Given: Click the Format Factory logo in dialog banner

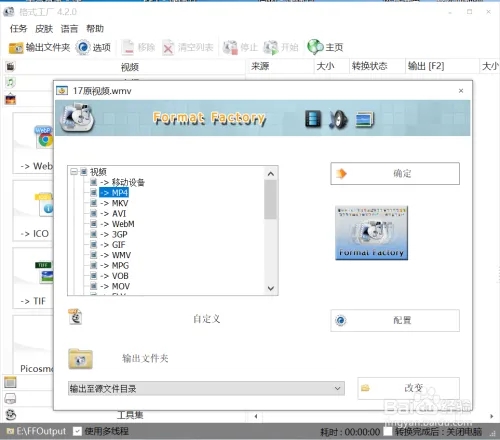Looking at the screenshot, I should click(x=77, y=118).
